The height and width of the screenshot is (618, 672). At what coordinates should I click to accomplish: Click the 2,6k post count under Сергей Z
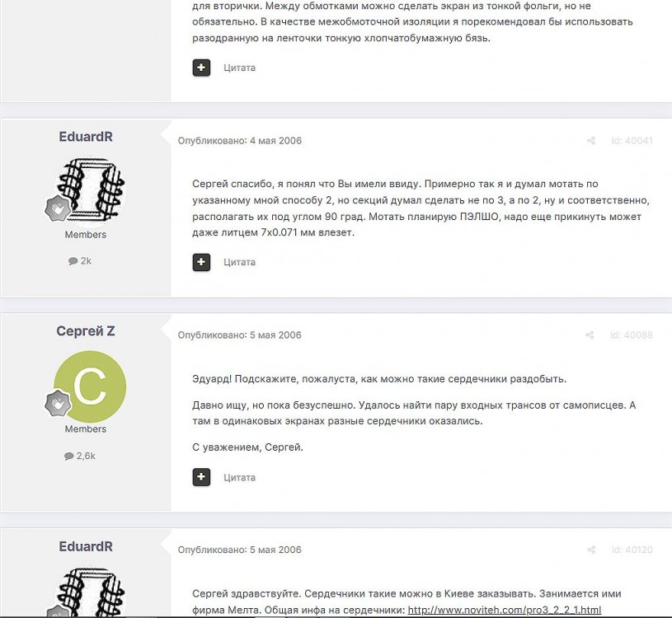click(x=80, y=456)
